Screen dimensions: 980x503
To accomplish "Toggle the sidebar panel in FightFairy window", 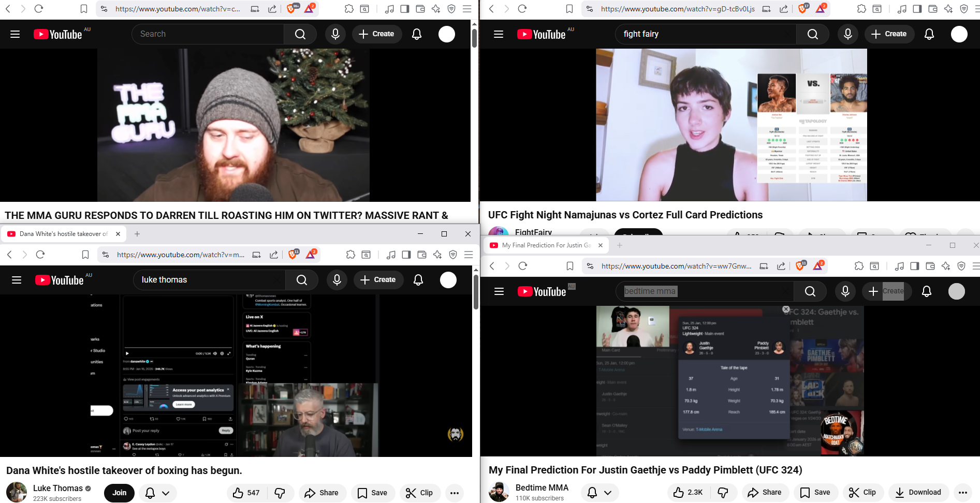I will [x=917, y=9].
